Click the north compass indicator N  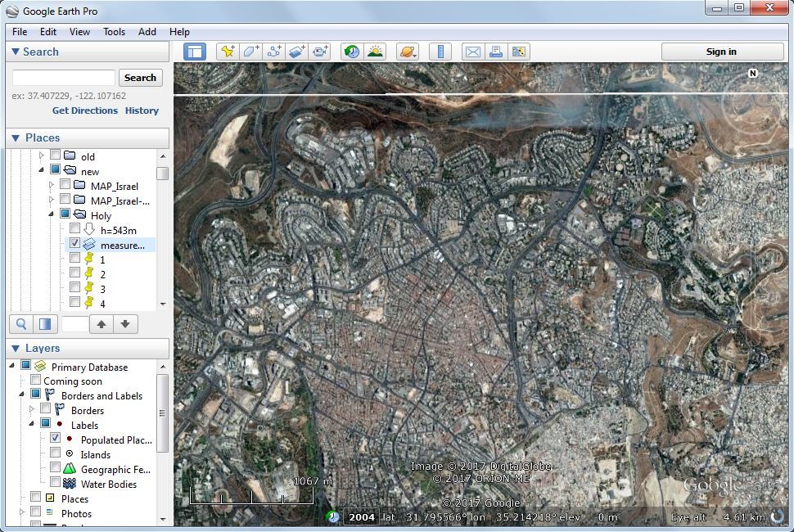pyautogui.click(x=752, y=74)
